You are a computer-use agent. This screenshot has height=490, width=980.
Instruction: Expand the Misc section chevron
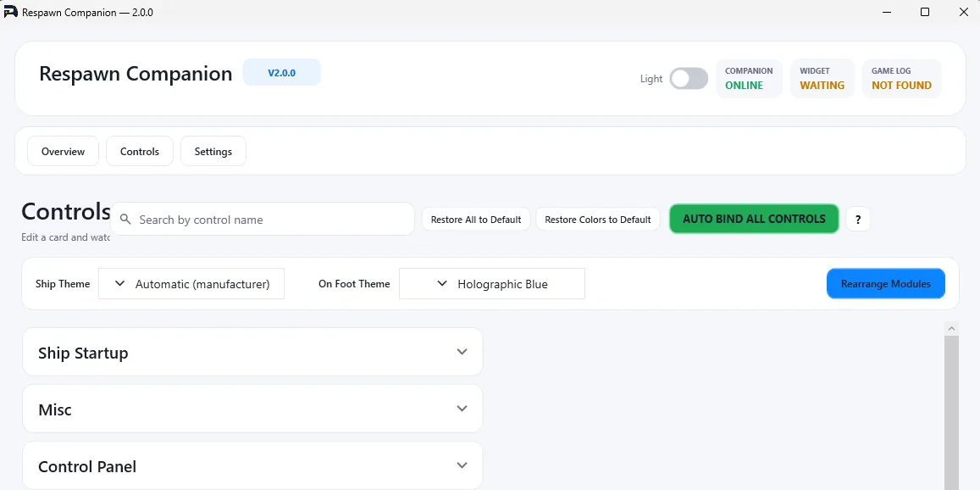[x=462, y=409]
